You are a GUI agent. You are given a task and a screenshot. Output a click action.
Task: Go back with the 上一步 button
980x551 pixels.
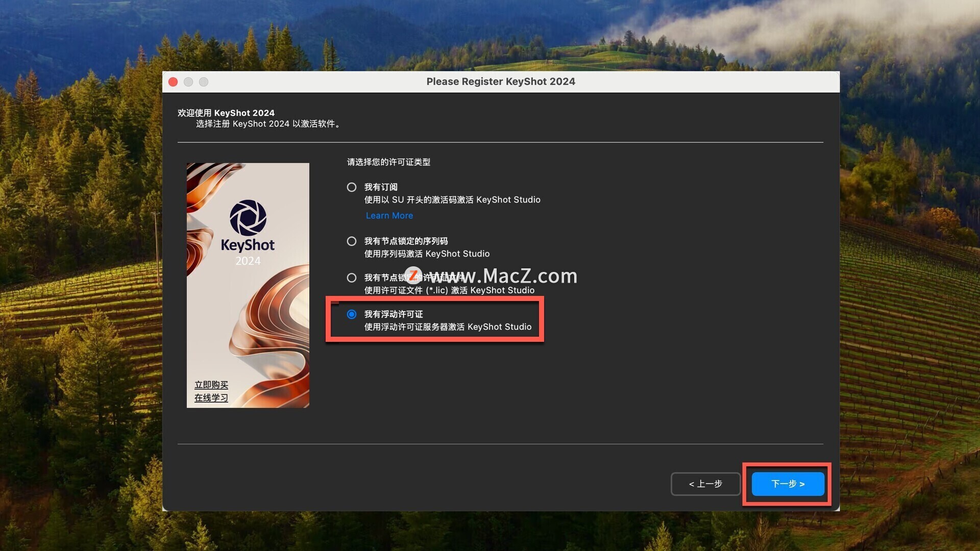[705, 484]
